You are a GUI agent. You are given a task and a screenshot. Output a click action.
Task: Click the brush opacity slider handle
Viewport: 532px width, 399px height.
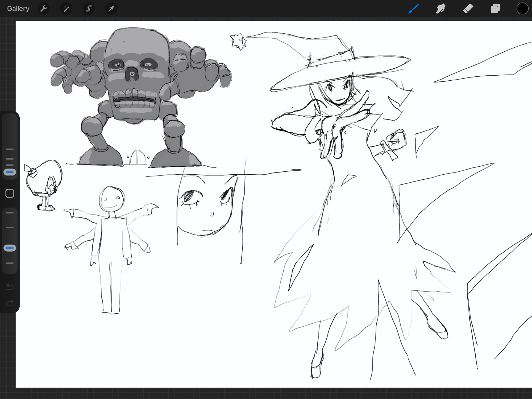click(10, 248)
